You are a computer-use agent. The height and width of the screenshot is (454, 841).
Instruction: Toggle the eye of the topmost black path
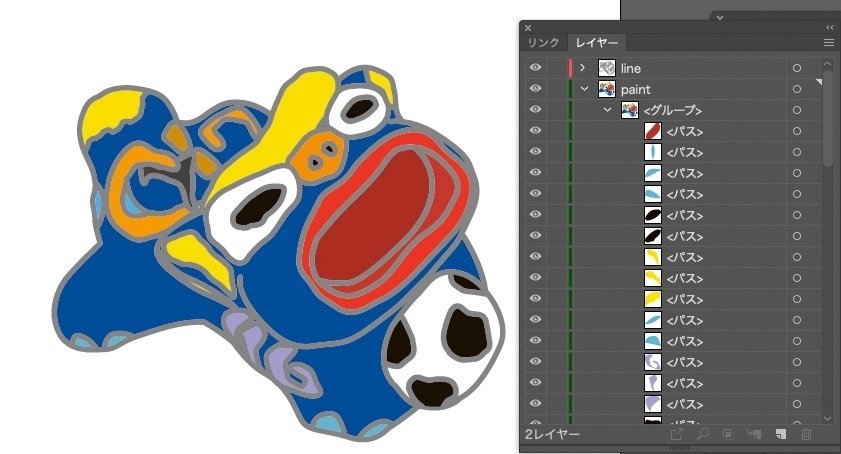click(535, 215)
